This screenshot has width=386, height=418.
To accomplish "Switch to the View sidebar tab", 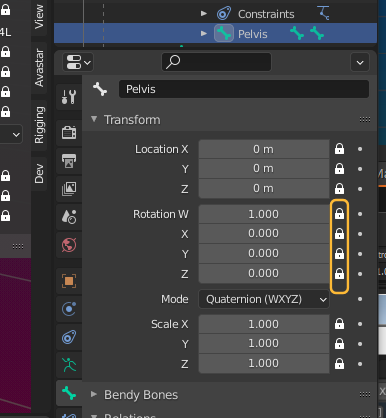I will click(39, 16).
